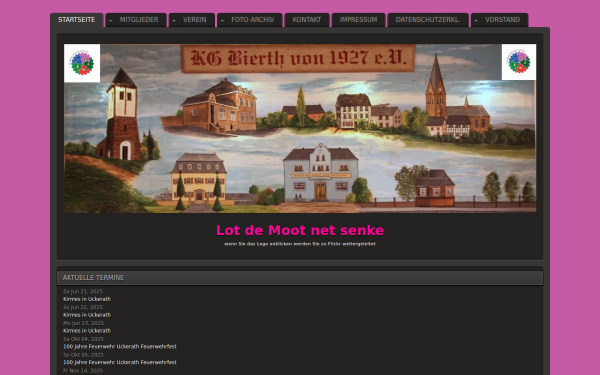The image size is (600, 375).
Task: Expand the Foto Archiv dropdown arrow
Action: click(222, 20)
